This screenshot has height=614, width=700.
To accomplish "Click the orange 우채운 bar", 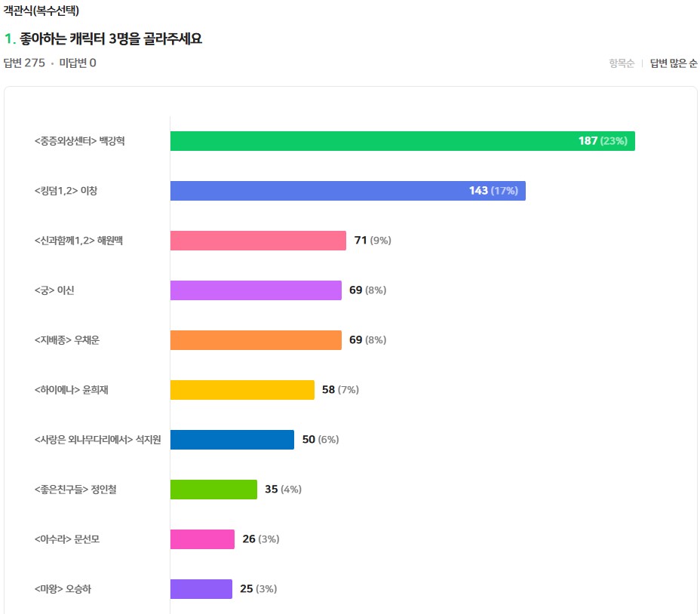I will 256,340.
